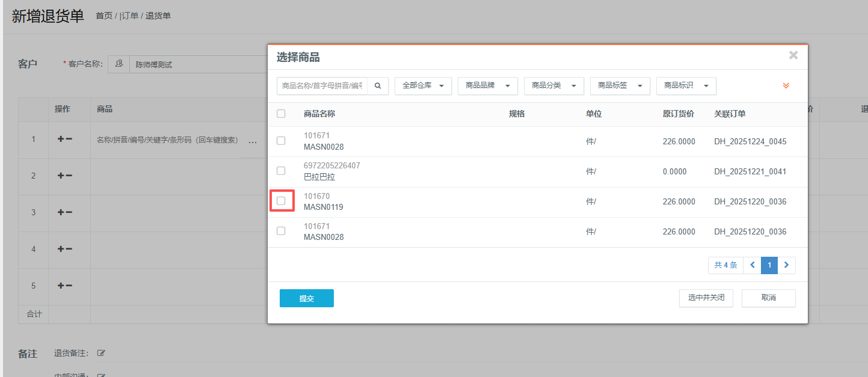Click the plus icon in row 5
This screenshot has width=868, height=377.
61,286
